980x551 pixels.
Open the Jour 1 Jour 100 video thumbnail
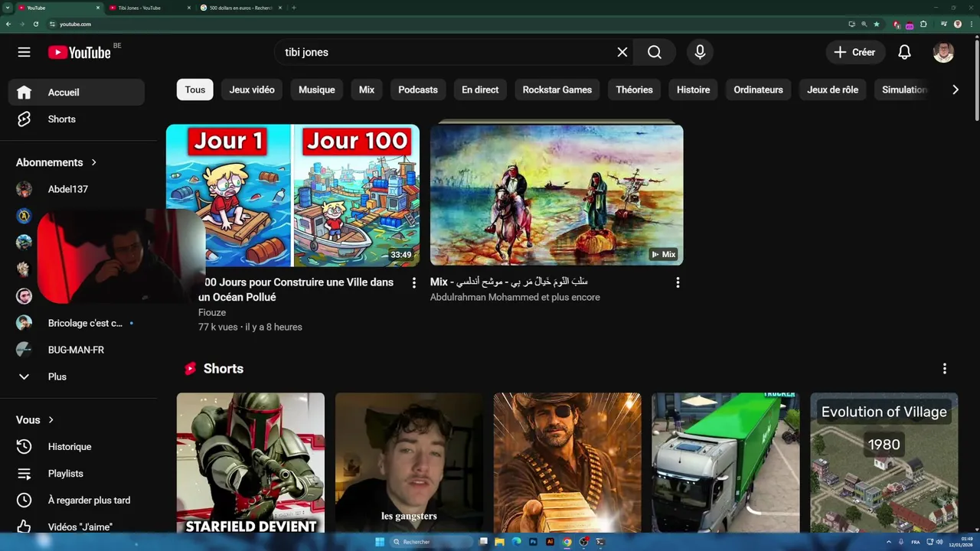(292, 195)
